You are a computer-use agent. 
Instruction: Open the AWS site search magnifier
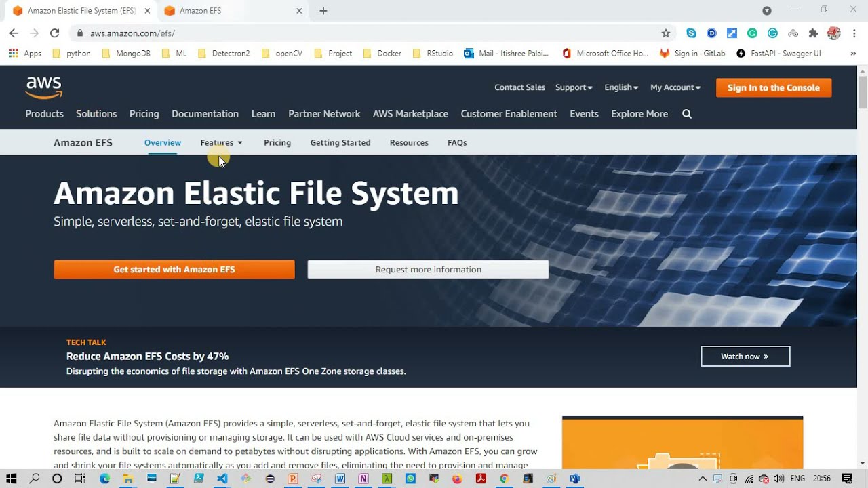tap(687, 114)
